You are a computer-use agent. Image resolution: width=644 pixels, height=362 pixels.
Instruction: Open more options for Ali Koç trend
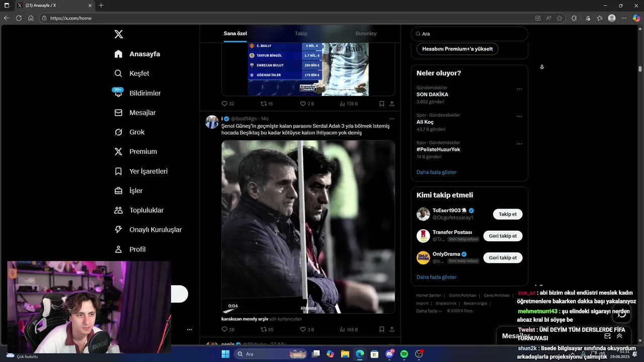pos(519,116)
